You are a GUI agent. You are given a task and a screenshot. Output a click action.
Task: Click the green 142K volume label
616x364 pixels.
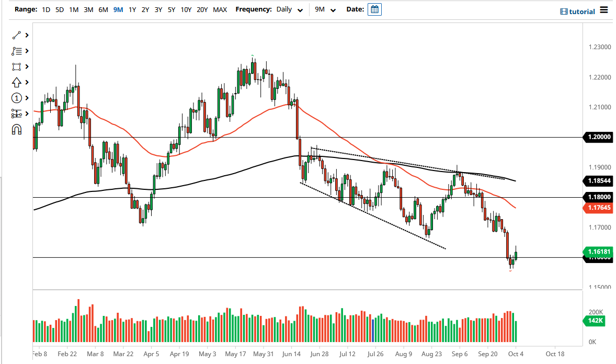tap(595, 321)
